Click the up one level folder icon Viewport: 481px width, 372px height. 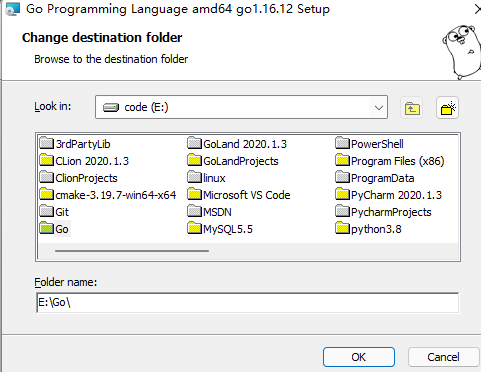[x=411, y=108]
